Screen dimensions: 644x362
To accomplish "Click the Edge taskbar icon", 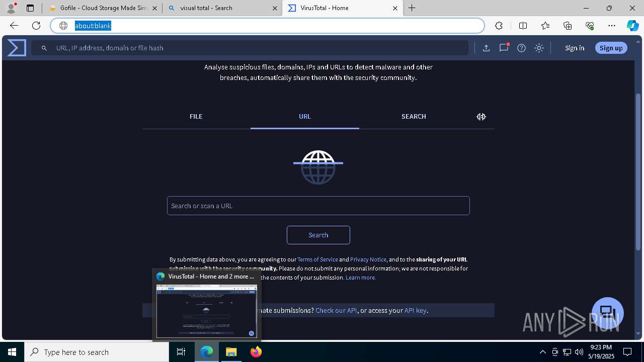I will 207,352.
